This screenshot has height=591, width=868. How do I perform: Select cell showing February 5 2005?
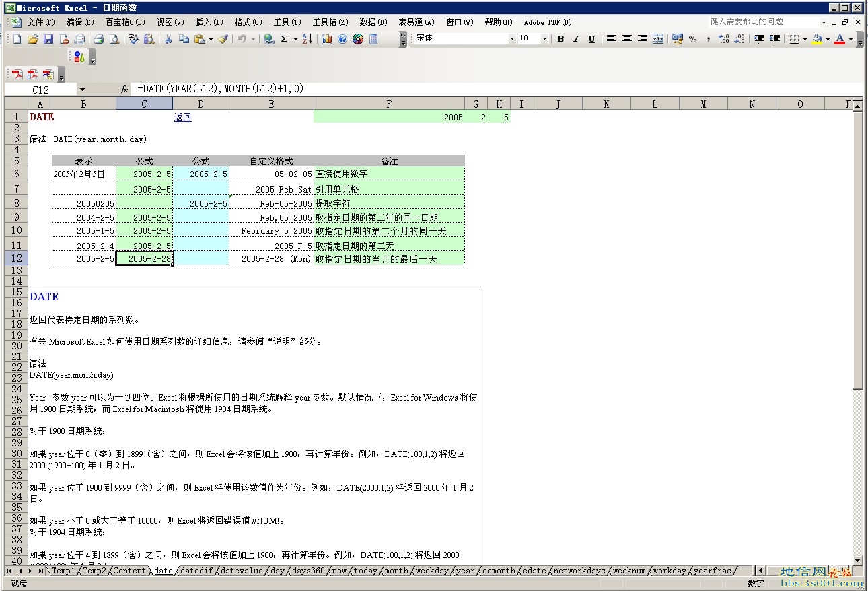[271, 230]
